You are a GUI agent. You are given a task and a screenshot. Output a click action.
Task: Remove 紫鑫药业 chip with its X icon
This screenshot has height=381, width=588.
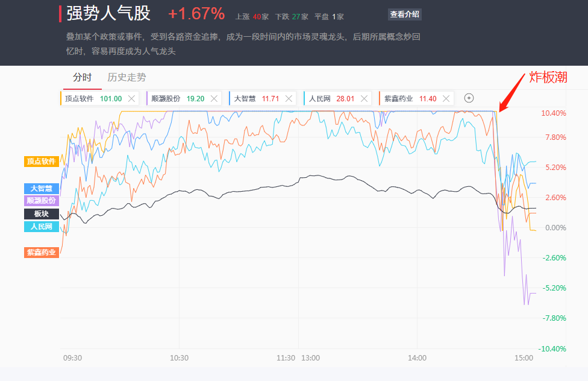[x=446, y=98]
